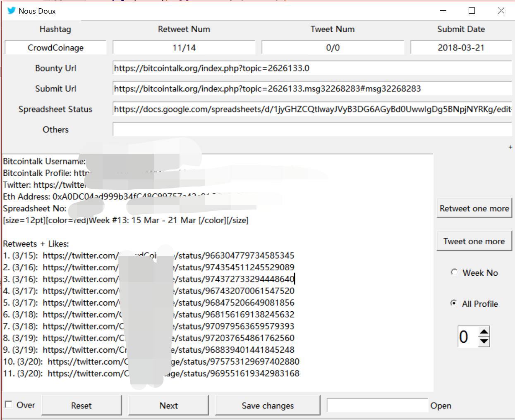This screenshot has height=420, width=515.
Task: Click Save changes button
Action: 268,406
